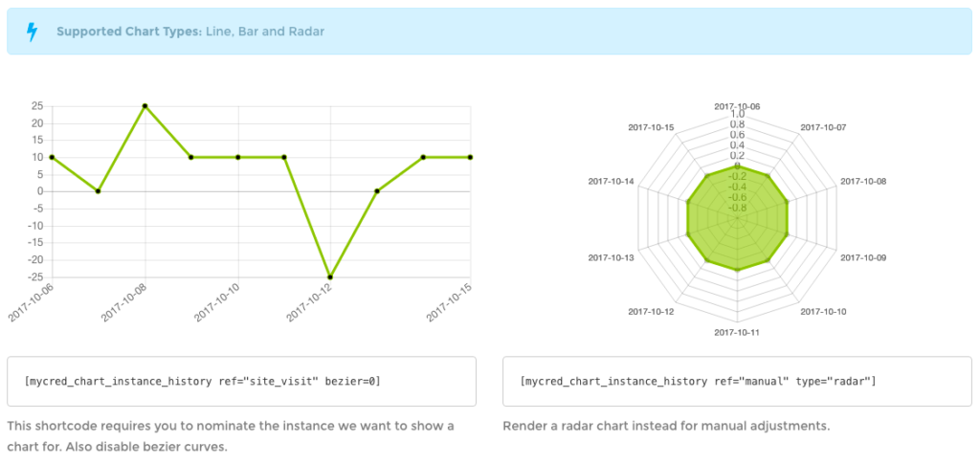The width and height of the screenshot is (980, 464).
Task: Click the "Render a radar chart instead" description
Action: [666, 426]
